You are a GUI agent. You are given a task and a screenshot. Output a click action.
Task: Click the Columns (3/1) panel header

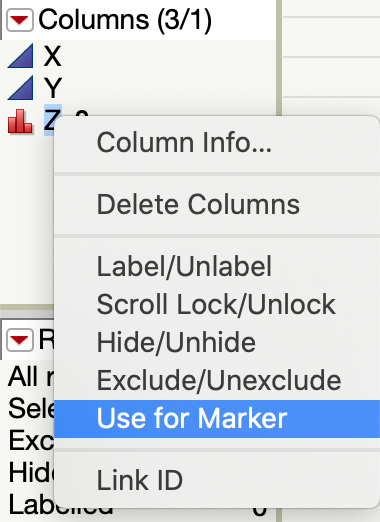coord(125,20)
